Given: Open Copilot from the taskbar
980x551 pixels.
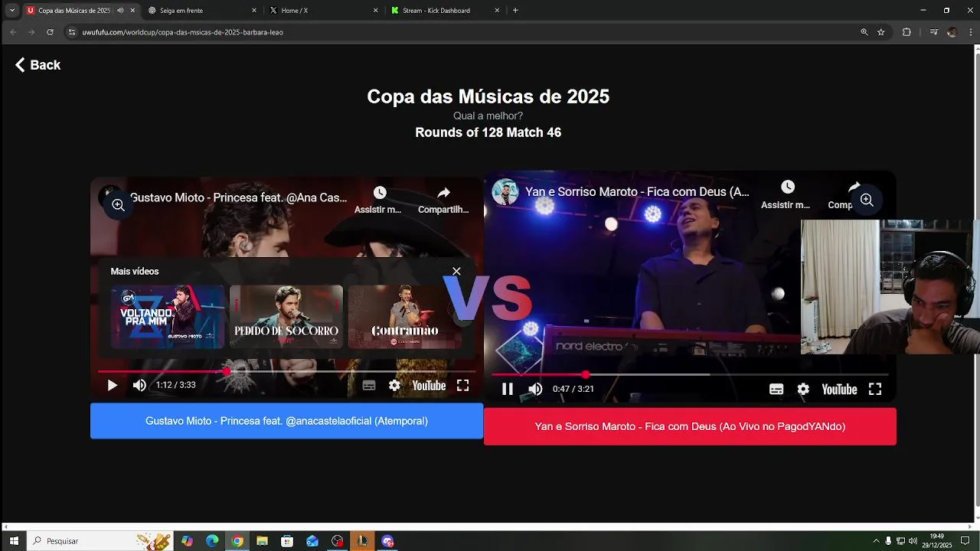Looking at the screenshot, I should 188,541.
